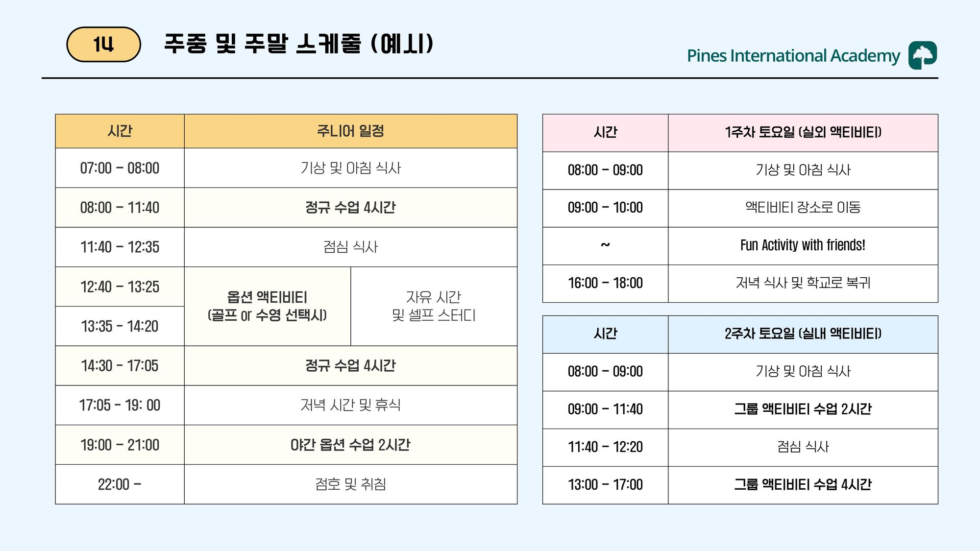
Task: Click the 13:00 – 17:00 time cell
Action: pyautogui.click(x=605, y=485)
